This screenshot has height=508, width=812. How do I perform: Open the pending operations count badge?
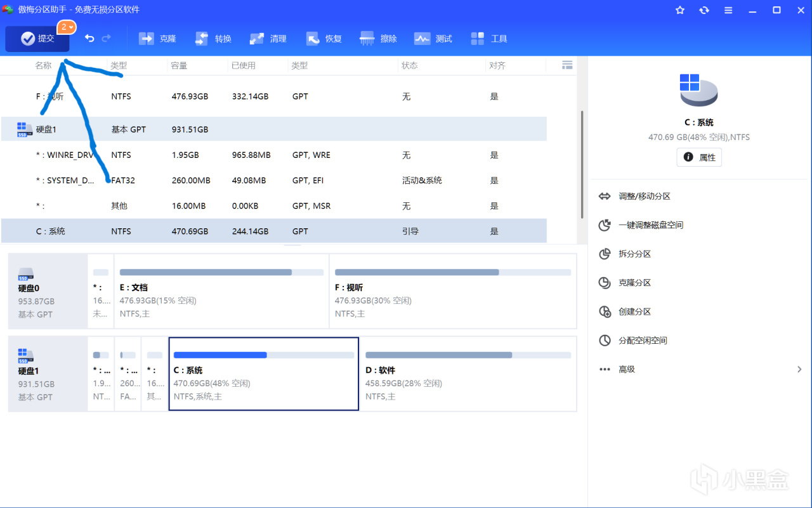point(67,27)
